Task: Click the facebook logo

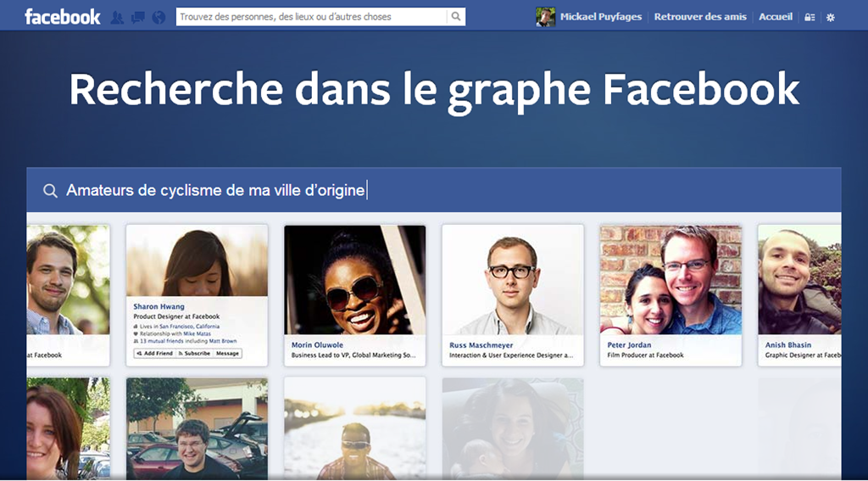Action: [x=63, y=17]
